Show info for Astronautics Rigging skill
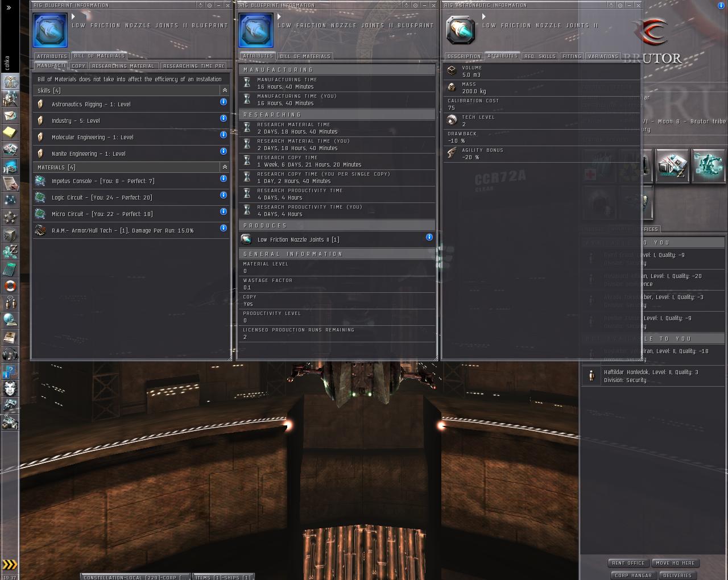 click(x=224, y=102)
